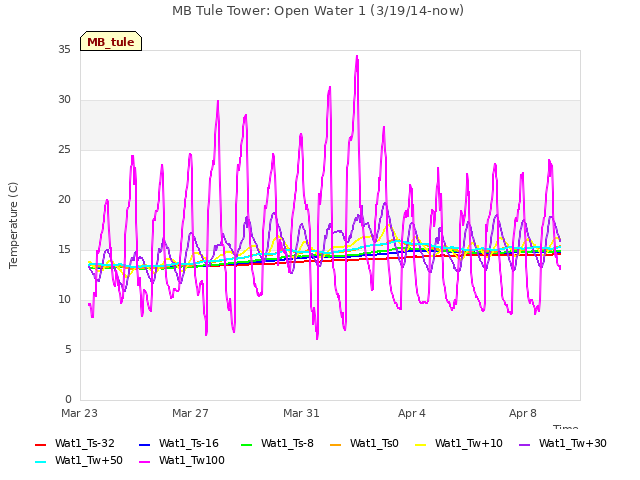Click the Apr 8 x-axis label
This screenshot has height=480, width=640.
click(x=523, y=413)
